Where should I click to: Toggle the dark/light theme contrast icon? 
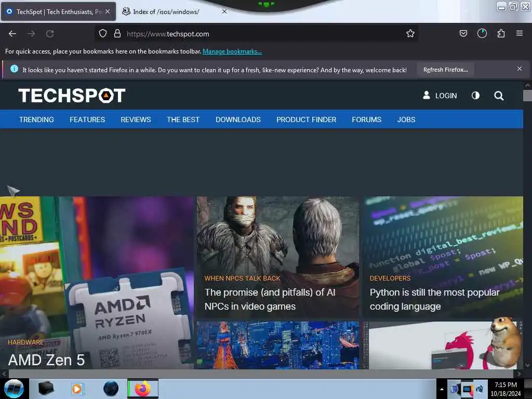(475, 96)
